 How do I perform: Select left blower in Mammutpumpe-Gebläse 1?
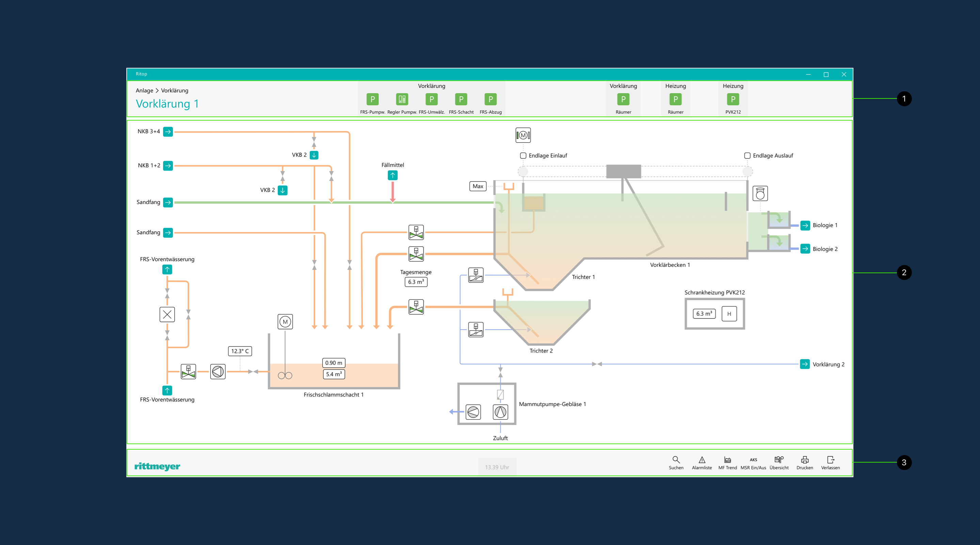473,412
